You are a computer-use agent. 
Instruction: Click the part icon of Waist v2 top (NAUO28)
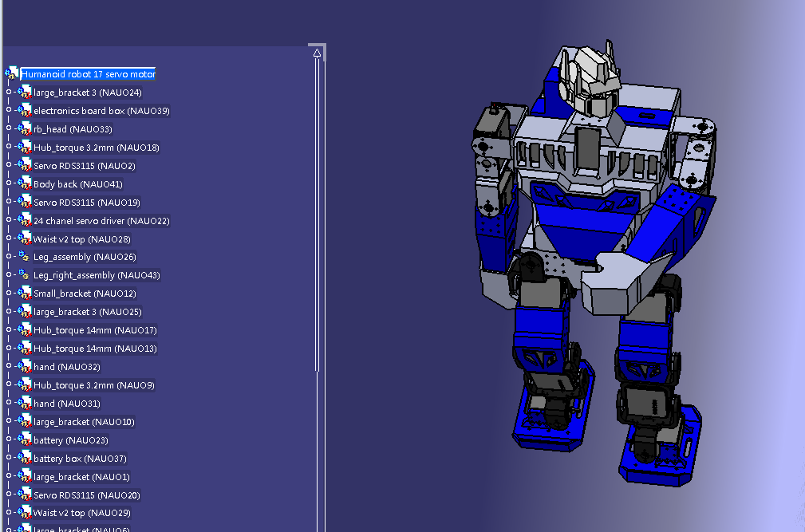pos(24,238)
